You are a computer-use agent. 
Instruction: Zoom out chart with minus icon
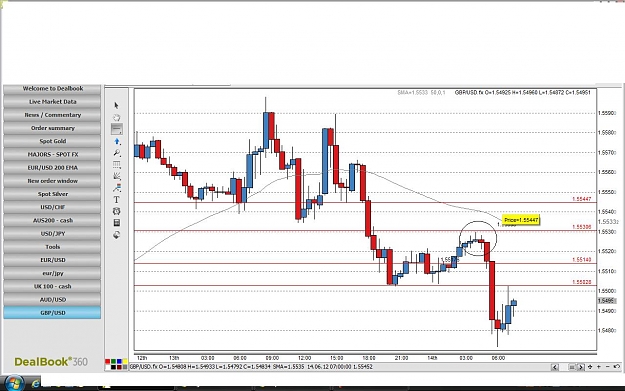click(607, 367)
